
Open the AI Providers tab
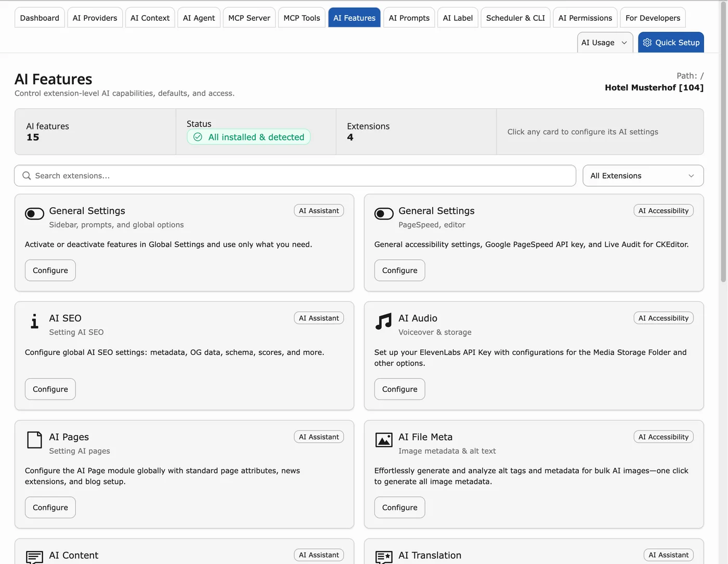pyautogui.click(x=95, y=18)
